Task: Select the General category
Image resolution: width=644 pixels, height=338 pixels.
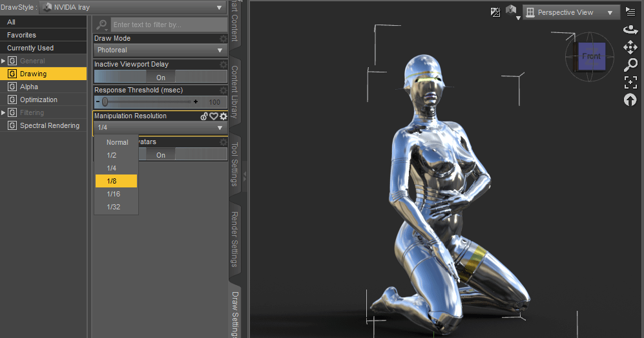Action: click(43, 61)
